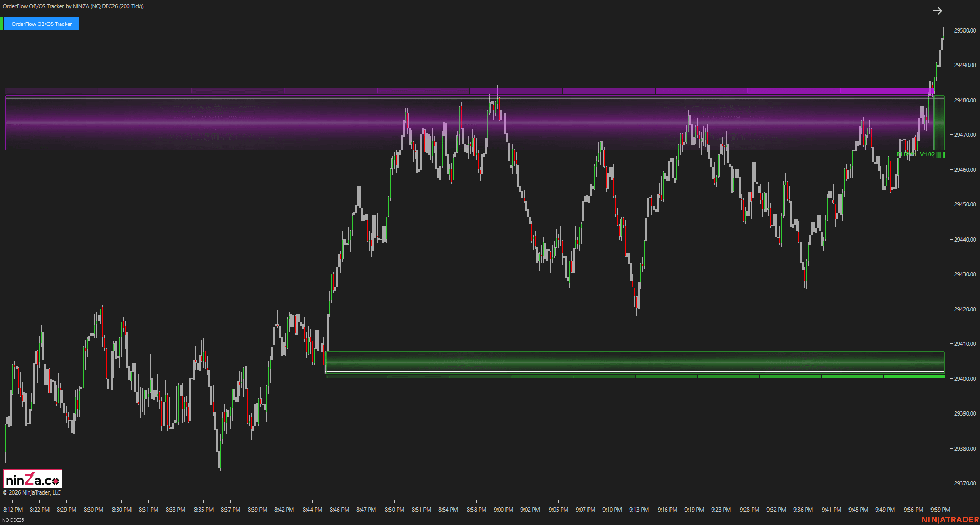Click the OrderFlow OB/OS Tracker button
Viewport: 980px width, 525px height.
coord(41,24)
